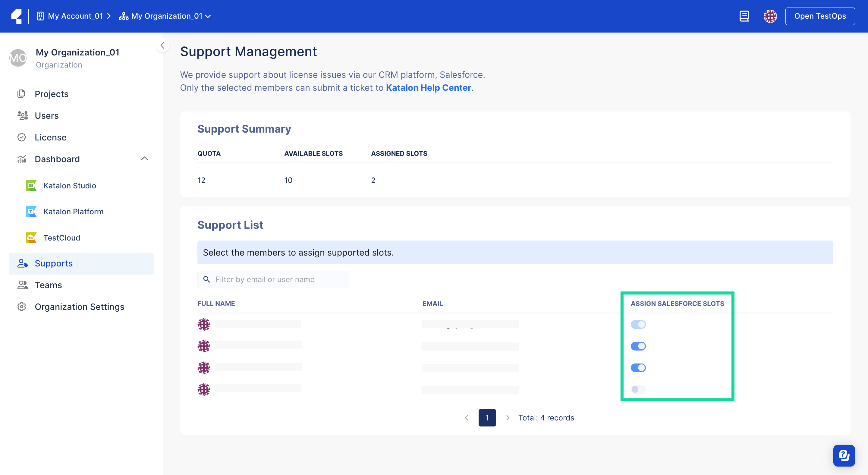The image size is (868, 475).
Task: Click the TestCloud product icon
Action: 31,238
